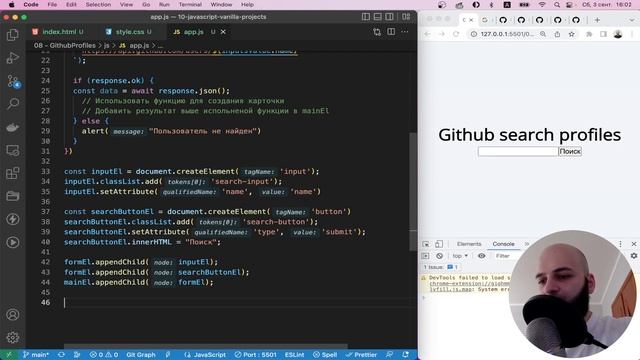The width and height of the screenshot is (640, 360).
Task: Click the compare changes icon in editor
Action: pyautogui.click(x=377, y=32)
